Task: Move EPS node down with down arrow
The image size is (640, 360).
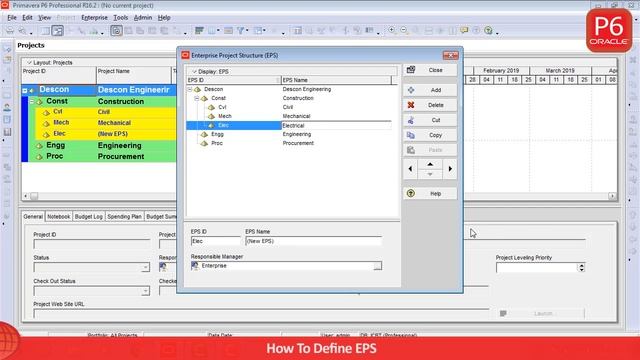Action: (x=430, y=174)
